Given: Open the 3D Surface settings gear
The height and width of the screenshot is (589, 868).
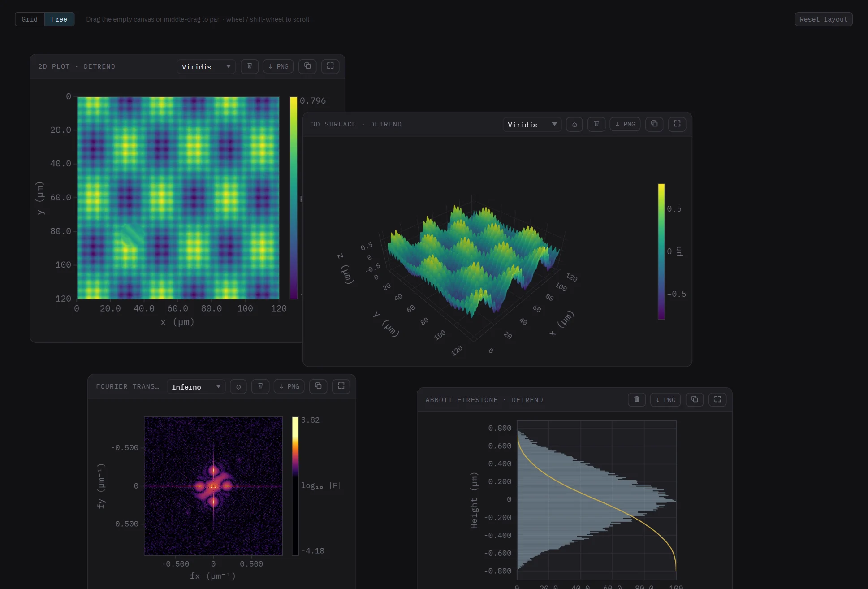Looking at the screenshot, I should 574,124.
